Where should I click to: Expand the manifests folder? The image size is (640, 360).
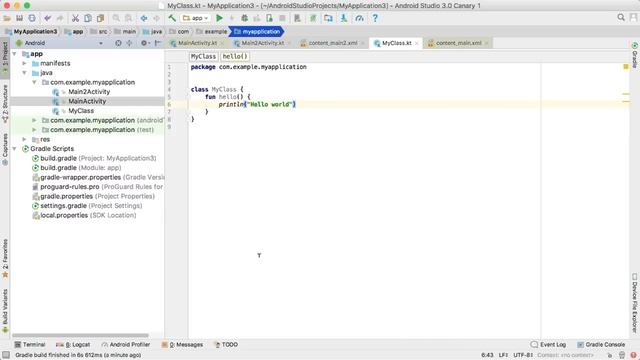click(x=24, y=63)
